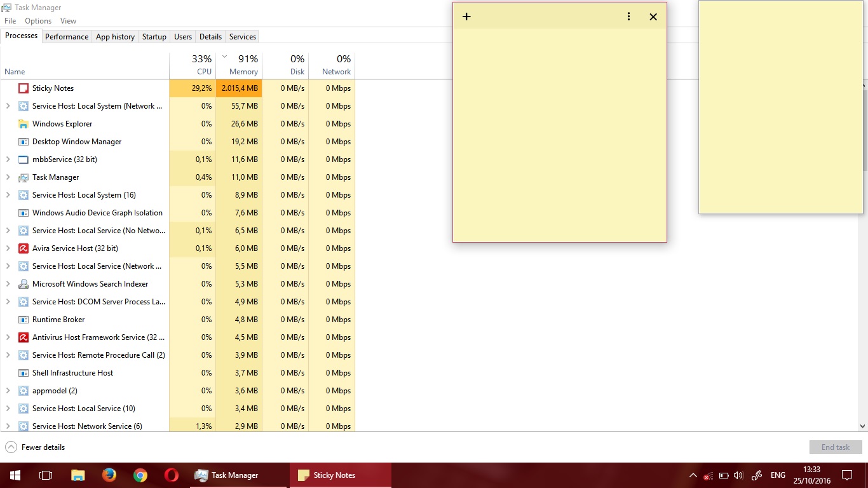This screenshot has width=868, height=488.
Task: Open the File menu
Action: 10,21
